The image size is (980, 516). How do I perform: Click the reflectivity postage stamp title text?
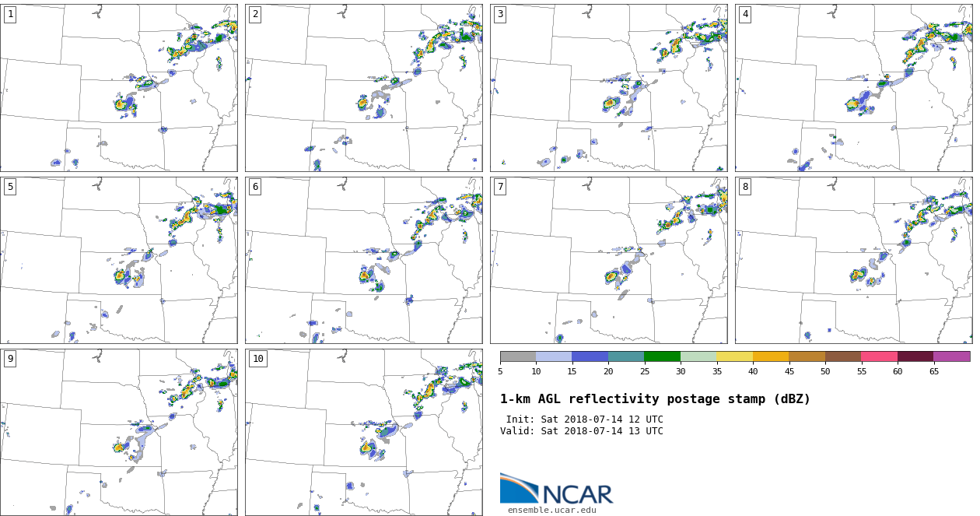[x=655, y=399]
